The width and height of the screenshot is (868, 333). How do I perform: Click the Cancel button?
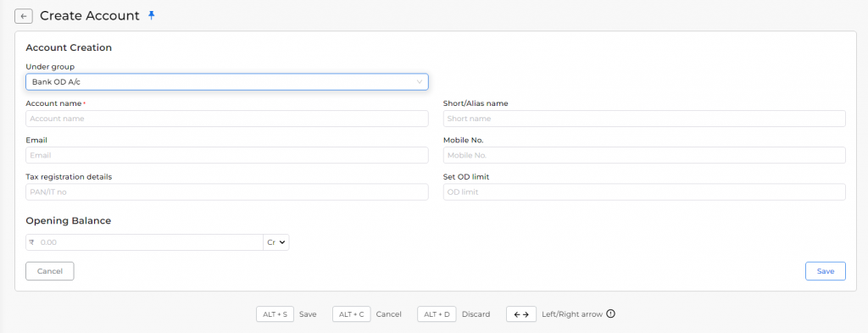point(50,271)
